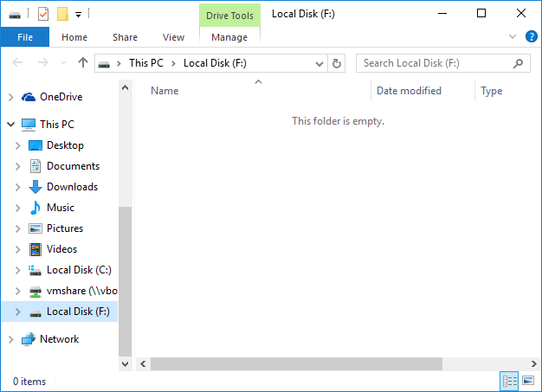Screen dimensions: 542x392
Task: Click horizontal scrollbar left arrow
Action: coord(143,364)
